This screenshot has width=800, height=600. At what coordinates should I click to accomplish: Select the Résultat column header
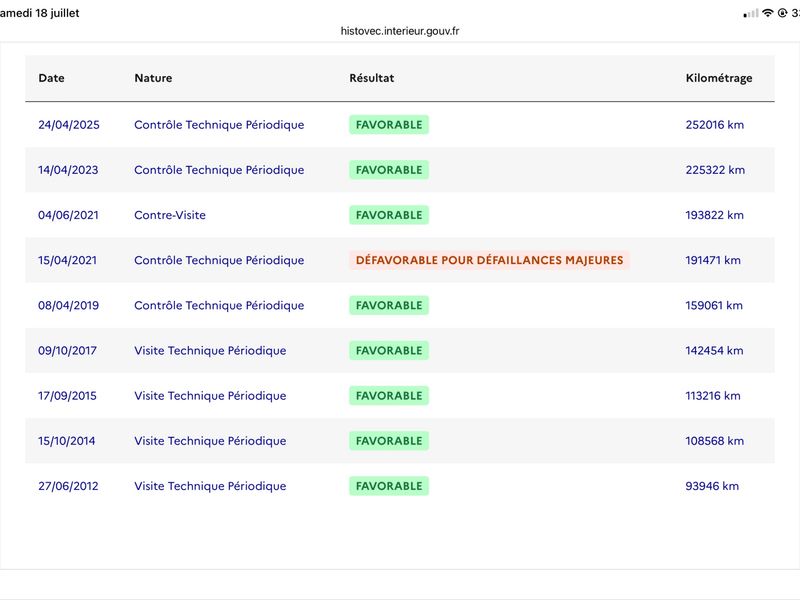pos(371,78)
